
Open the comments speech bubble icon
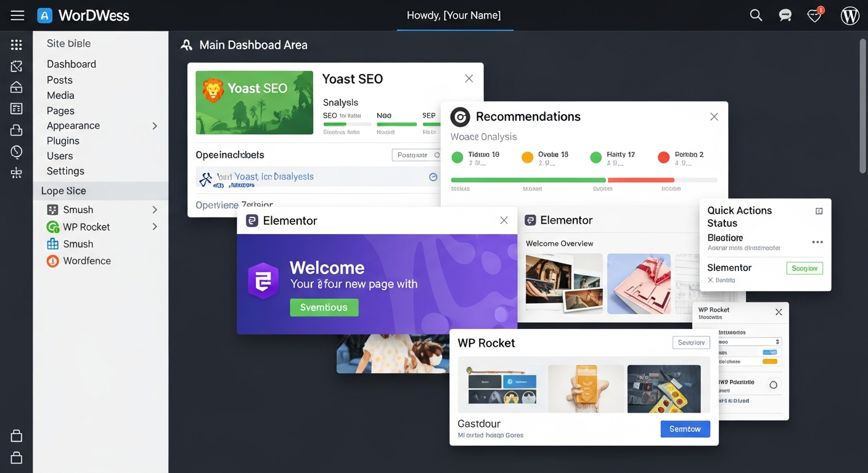pyautogui.click(x=785, y=15)
